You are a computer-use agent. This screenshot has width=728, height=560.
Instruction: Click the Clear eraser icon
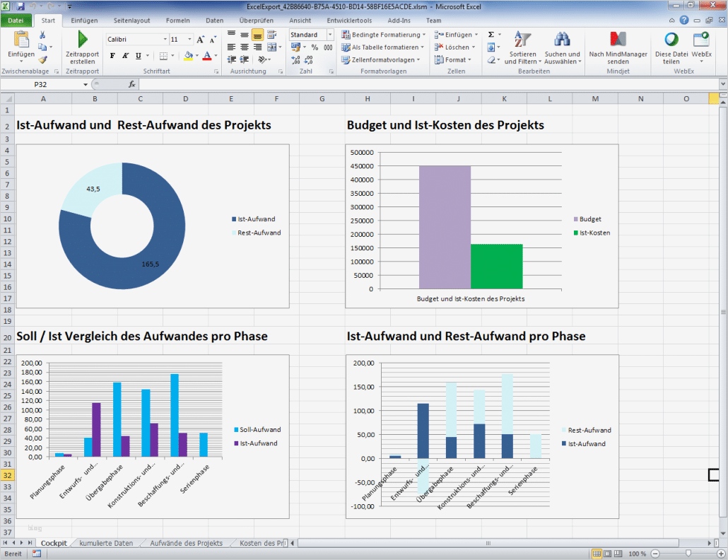[491, 59]
